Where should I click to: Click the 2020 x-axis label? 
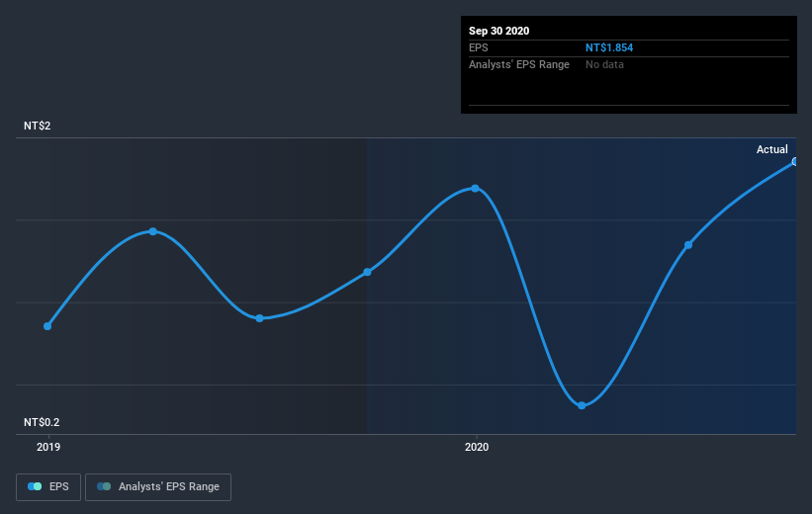(x=477, y=447)
